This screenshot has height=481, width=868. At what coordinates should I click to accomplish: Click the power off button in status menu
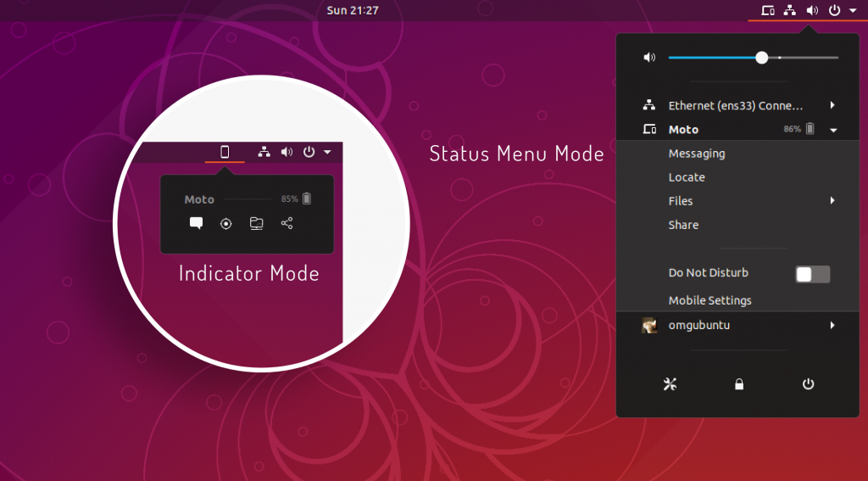click(808, 384)
